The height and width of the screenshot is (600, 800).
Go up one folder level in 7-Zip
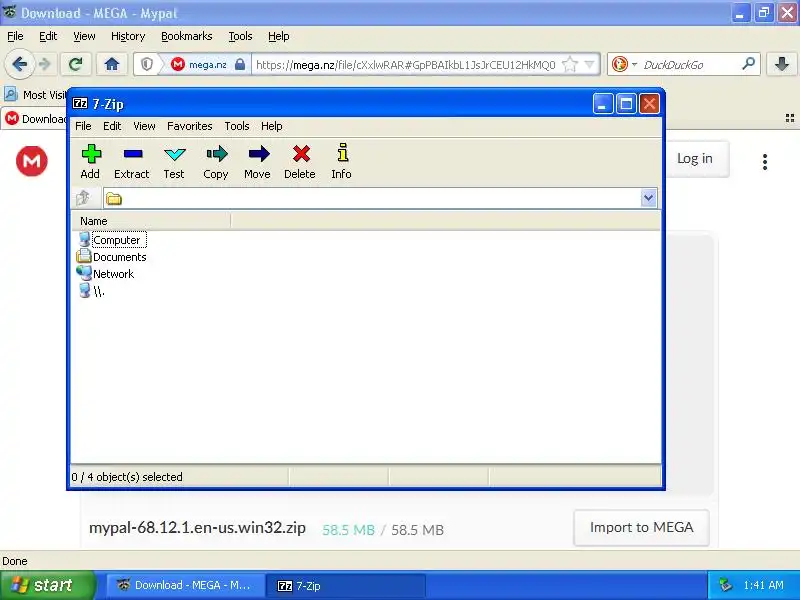84,198
